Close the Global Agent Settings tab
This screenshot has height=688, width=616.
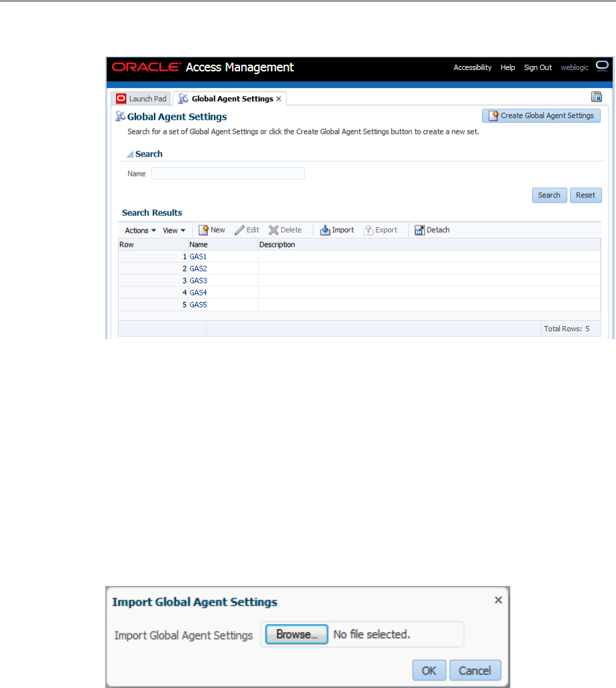coord(279,99)
